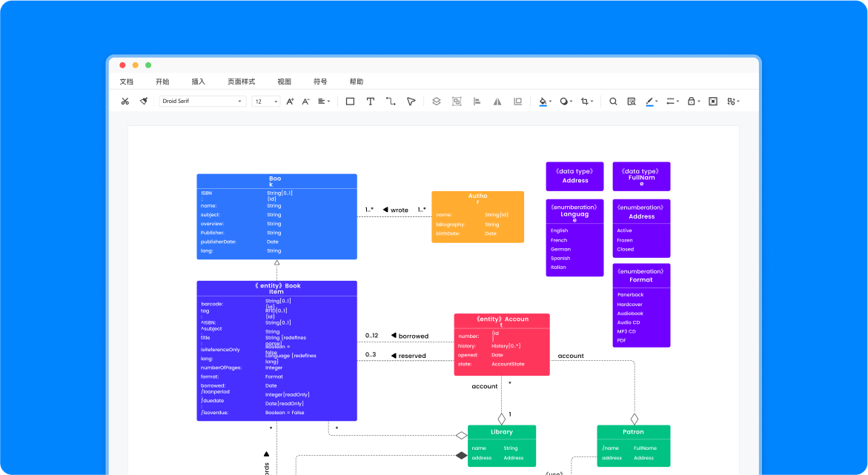The image size is (868, 475).
Task: Select the format painter brush
Action: [x=144, y=102]
